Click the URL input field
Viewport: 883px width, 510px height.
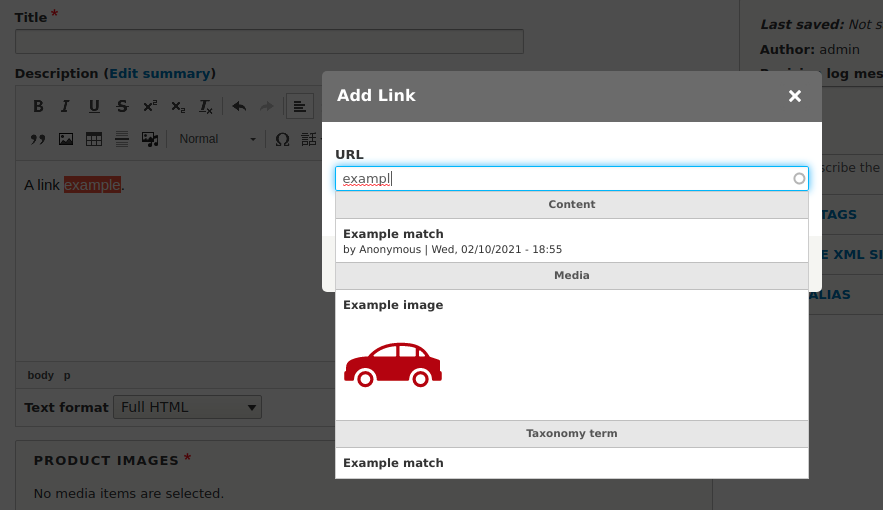572,178
